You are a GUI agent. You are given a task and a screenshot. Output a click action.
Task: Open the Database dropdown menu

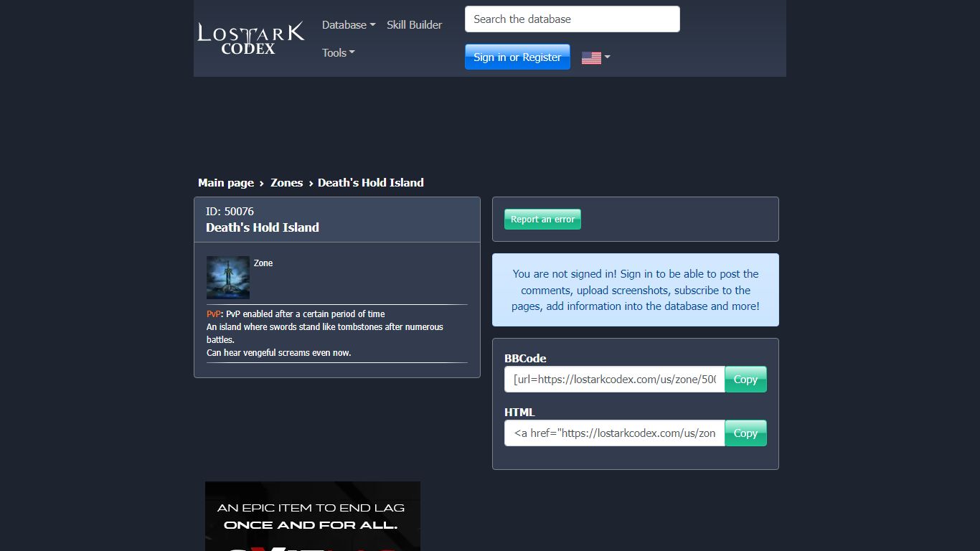point(349,24)
